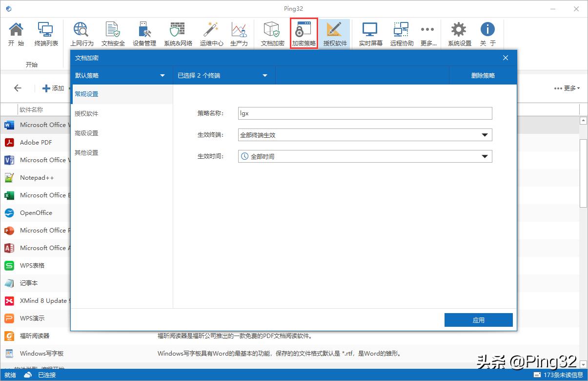The image size is (588, 381).
Task: Open the 上网行为 panel icon
Action: [81, 32]
